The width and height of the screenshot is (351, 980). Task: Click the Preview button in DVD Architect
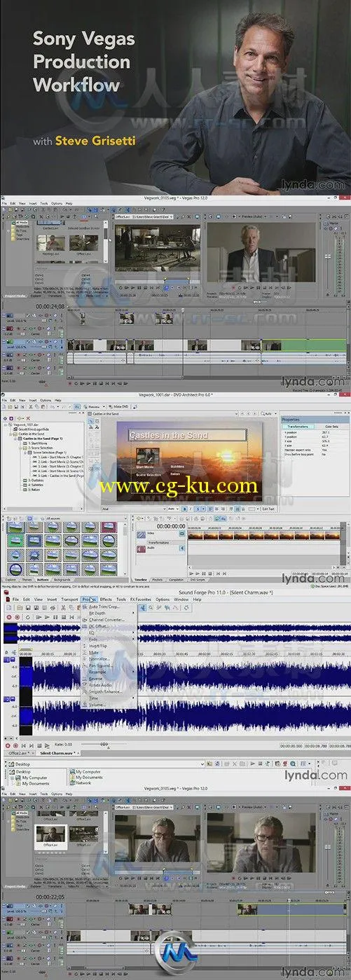(92, 406)
